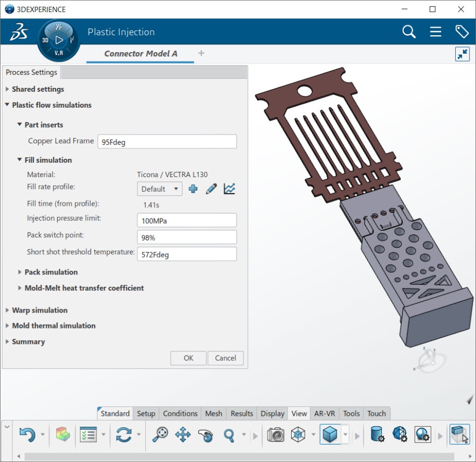Click the wireframe cube view icon

pyautogui.click(x=298, y=434)
